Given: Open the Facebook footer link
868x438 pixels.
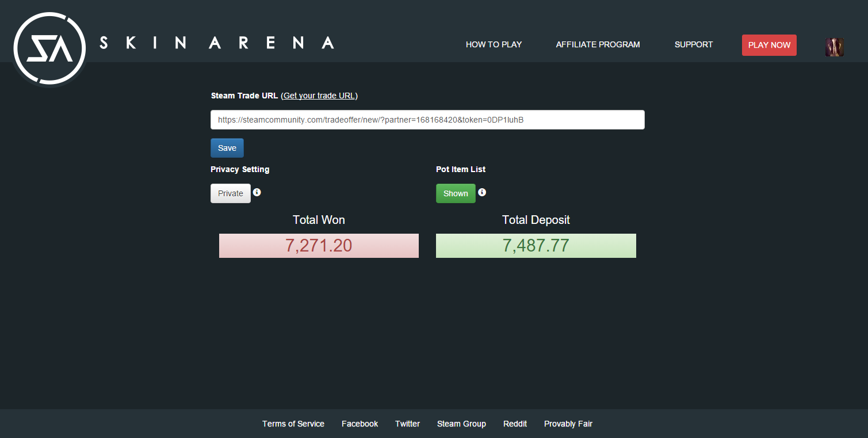Looking at the screenshot, I should [360, 424].
